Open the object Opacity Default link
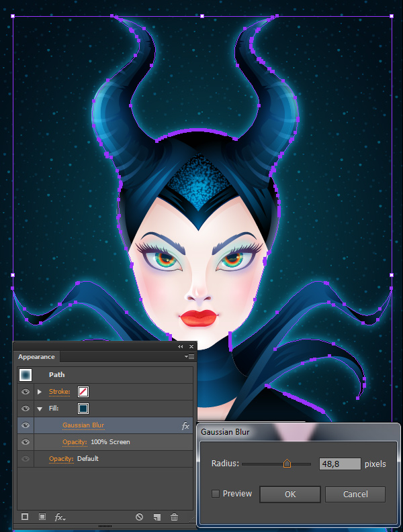 tap(61, 459)
